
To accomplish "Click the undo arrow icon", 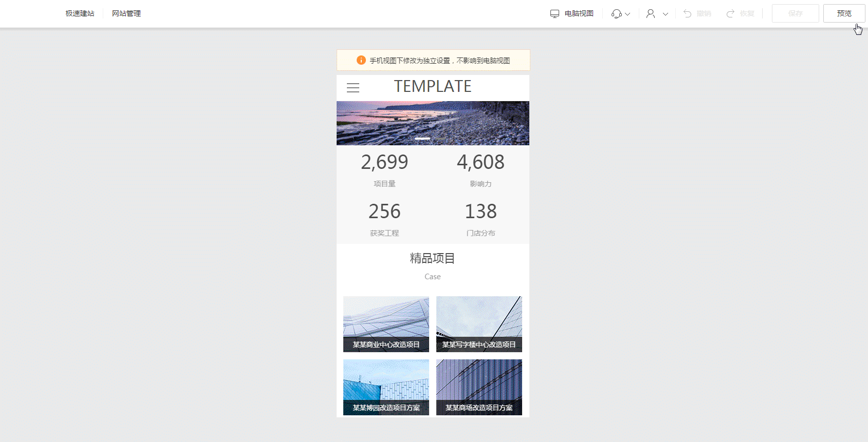I will pos(688,14).
